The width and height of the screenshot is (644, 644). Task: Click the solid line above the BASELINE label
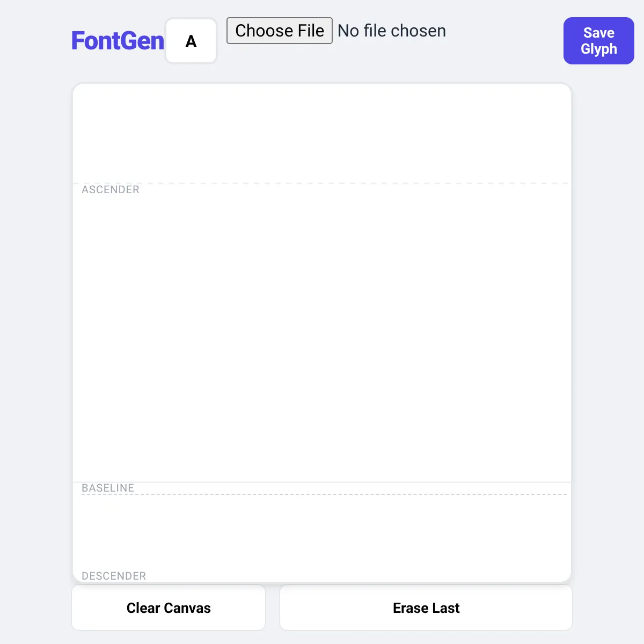tap(322, 482)
